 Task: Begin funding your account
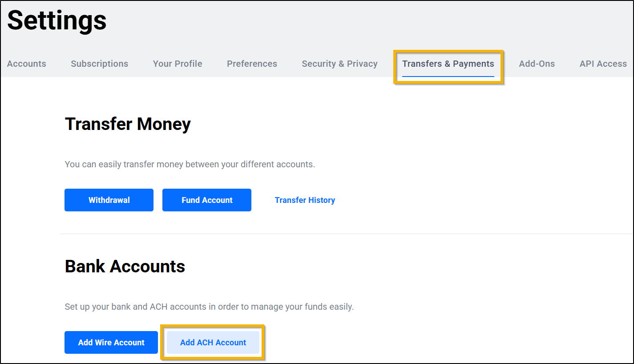tap(206, 200)
